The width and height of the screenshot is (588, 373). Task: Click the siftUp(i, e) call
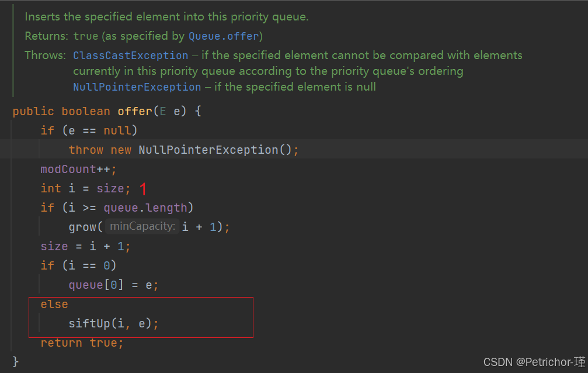coord(114,323)
